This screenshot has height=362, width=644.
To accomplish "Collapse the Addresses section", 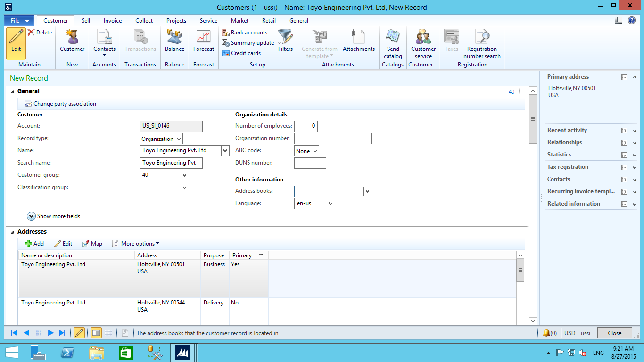I will coord(13,232).
